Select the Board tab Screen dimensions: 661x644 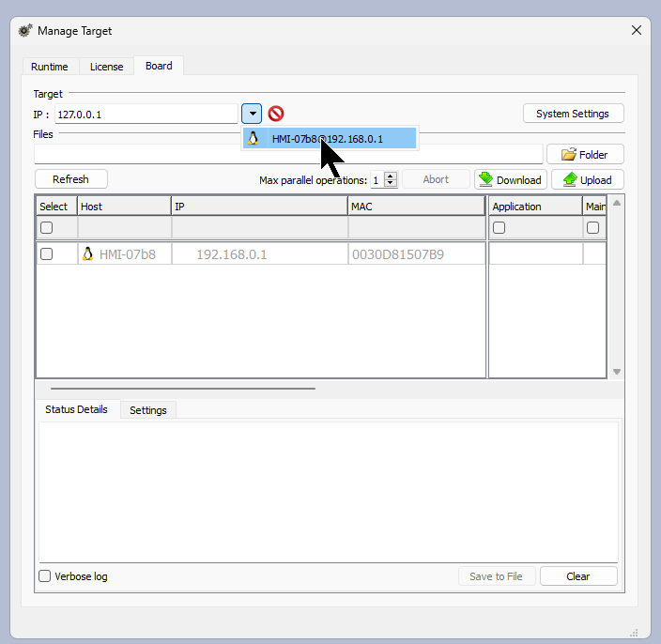click(x=159, y=66)
